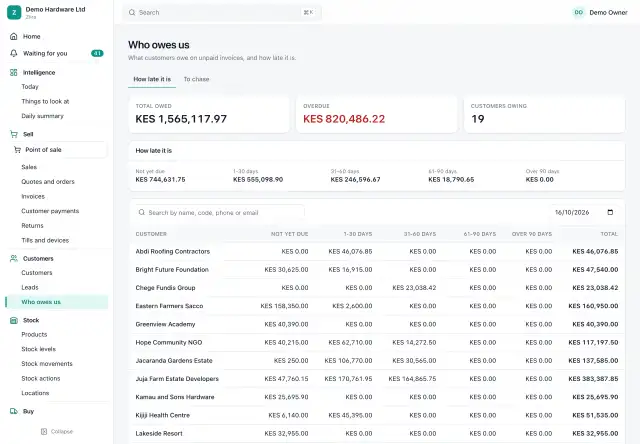This screenshot has height=444, width=640.
Task: Open Stock movements
Action: 47,364
